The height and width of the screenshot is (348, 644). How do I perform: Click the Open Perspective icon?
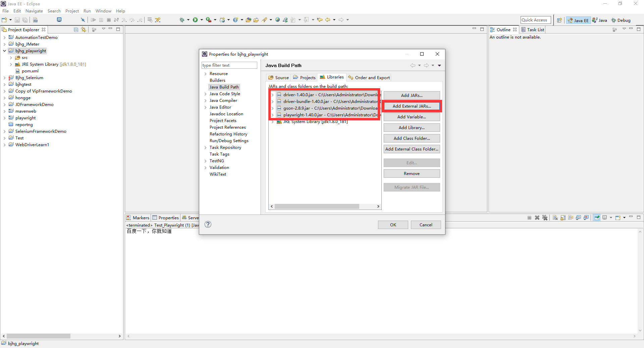559,20
